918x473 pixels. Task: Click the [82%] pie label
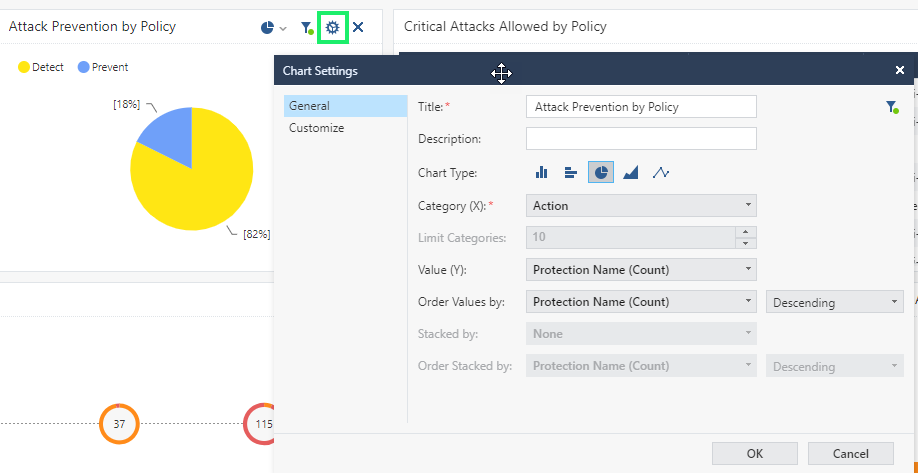point(256,234)
